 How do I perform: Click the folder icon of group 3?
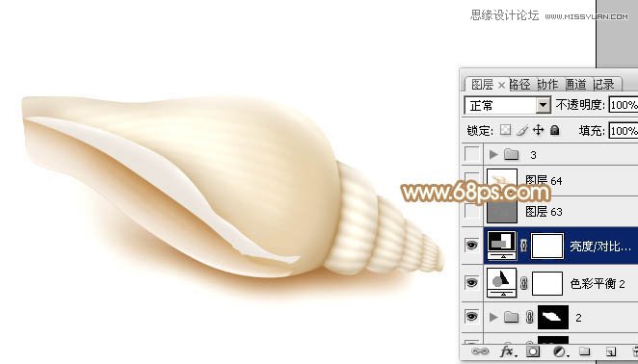tap(512, 154)
